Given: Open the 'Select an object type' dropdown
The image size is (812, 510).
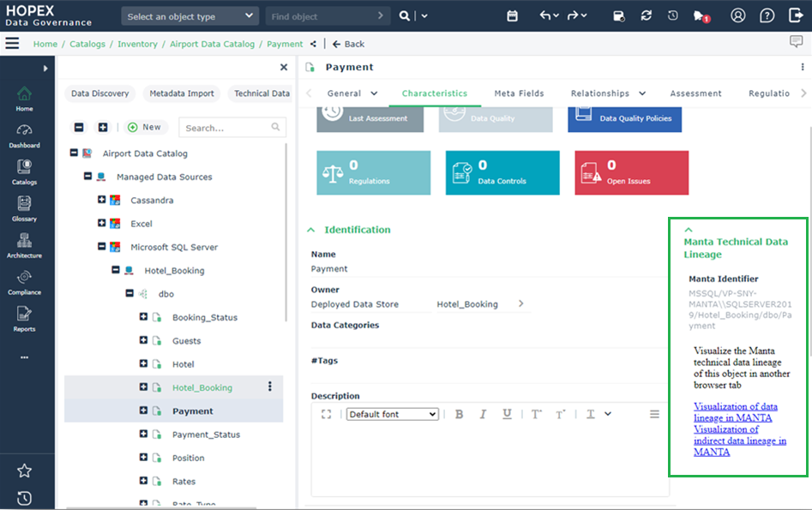Looking at the screenshot, I should 189,16.
